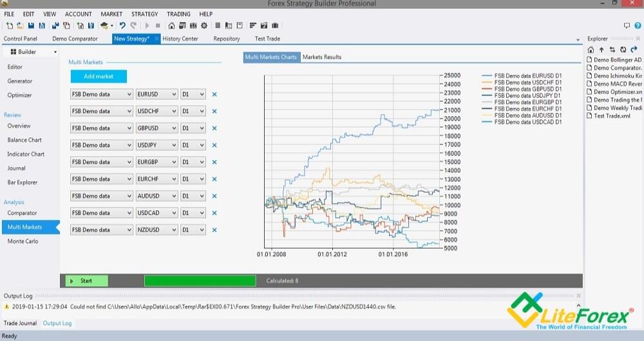Remove the USDCHF market row
The image size is (644, 341).
click(x=214, y=111)
